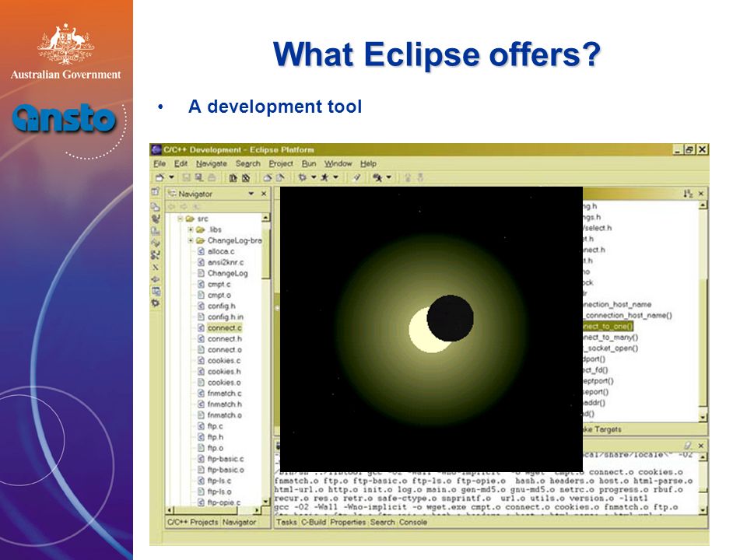Open the Help menu
Screen dimensions: 747x560
[368, 163]
